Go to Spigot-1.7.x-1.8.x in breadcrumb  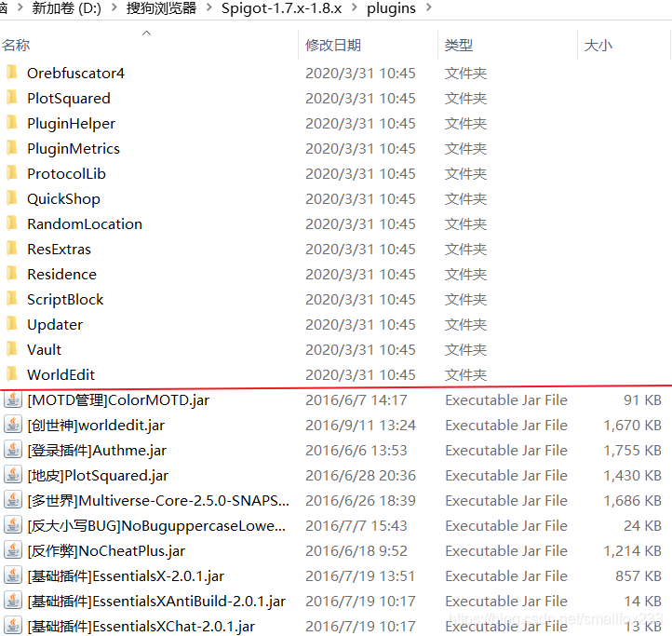point(282,8)
